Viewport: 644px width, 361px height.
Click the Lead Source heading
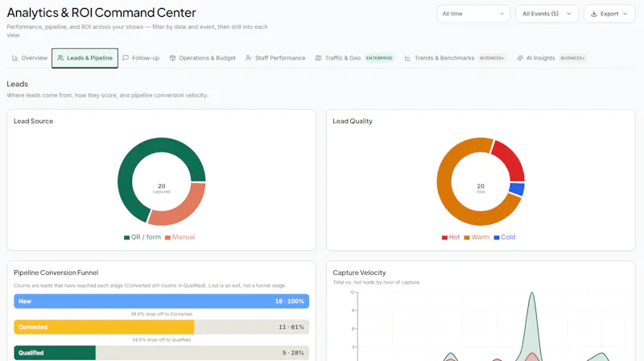coord(33,121)
